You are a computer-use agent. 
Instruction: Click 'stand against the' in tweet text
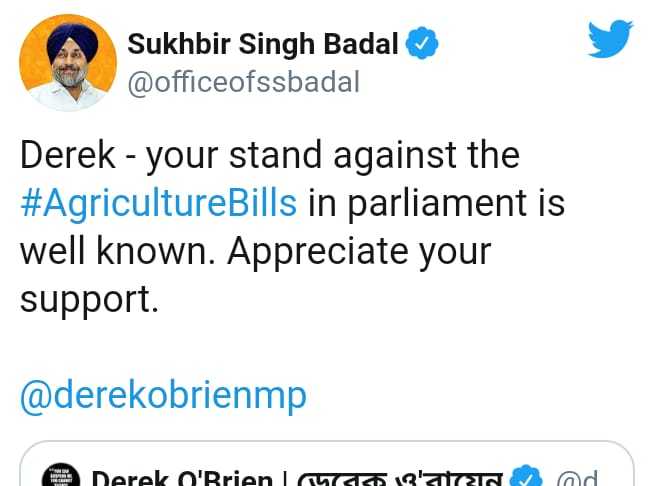374,155
